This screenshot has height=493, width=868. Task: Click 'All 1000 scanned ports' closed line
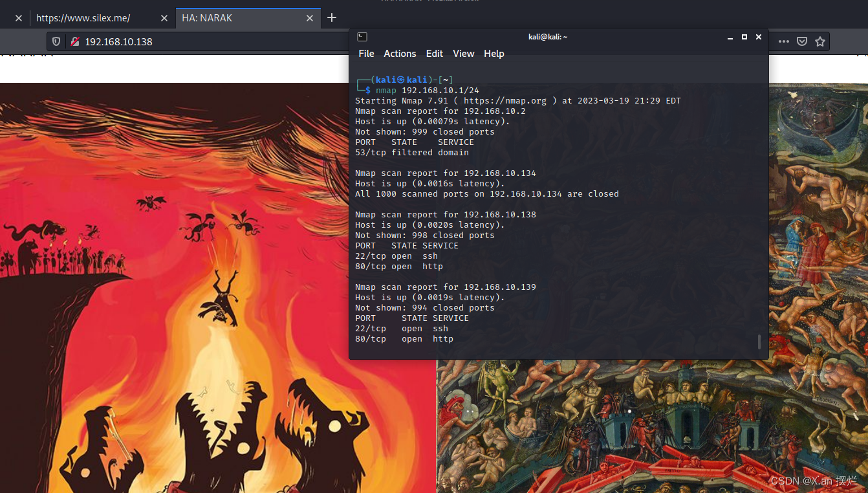pos(487,194)
